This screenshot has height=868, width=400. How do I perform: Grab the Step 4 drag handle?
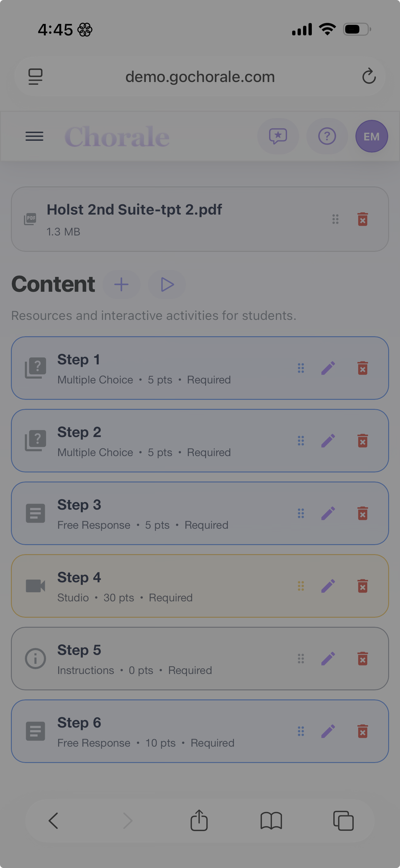tap(301, 586)
